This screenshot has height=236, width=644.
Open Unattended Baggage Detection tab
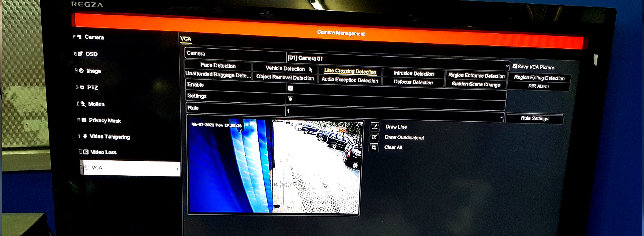pyautogui.click(x=218, y=75)
